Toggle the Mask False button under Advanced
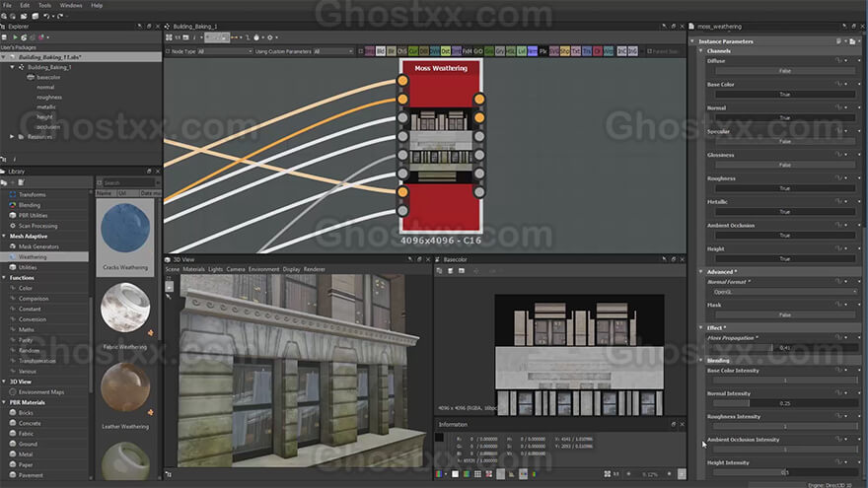This screenshot has height=488, width=868. coord(785,314)
